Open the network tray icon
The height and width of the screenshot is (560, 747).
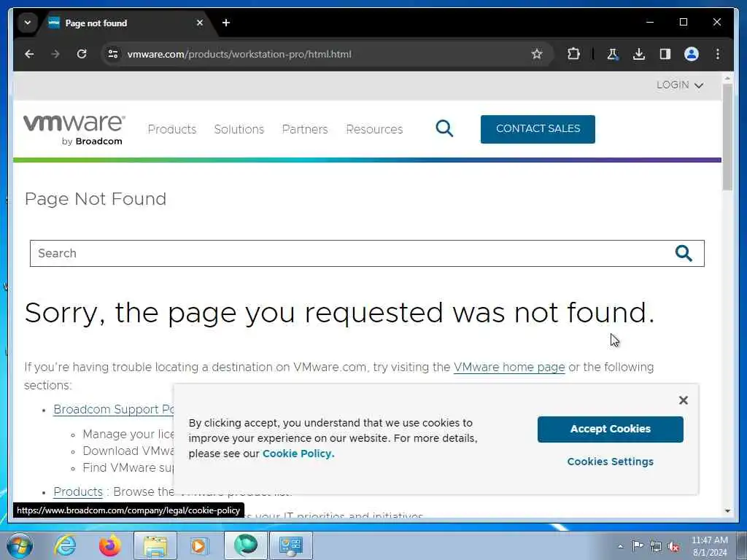click(x=656, y=546)
